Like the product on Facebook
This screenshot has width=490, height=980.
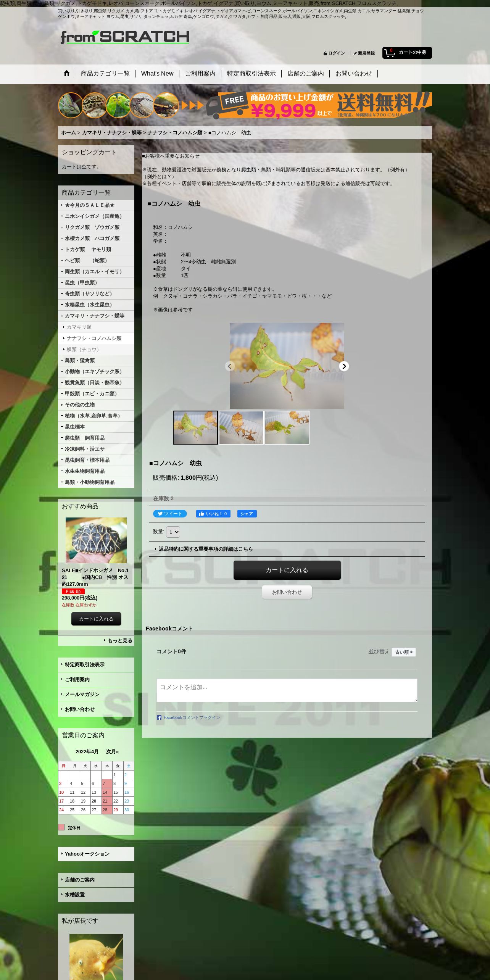[x=213, y=514]
